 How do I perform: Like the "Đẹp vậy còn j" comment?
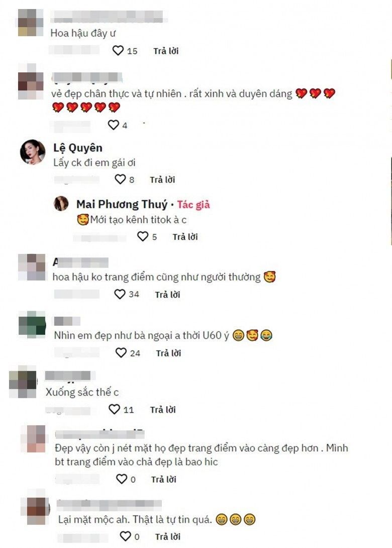(x=122, y=479)
